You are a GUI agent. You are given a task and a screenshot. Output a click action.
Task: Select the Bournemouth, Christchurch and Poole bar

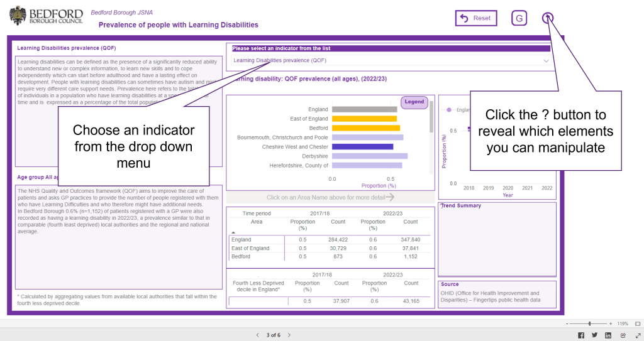(x=367, y=138)
